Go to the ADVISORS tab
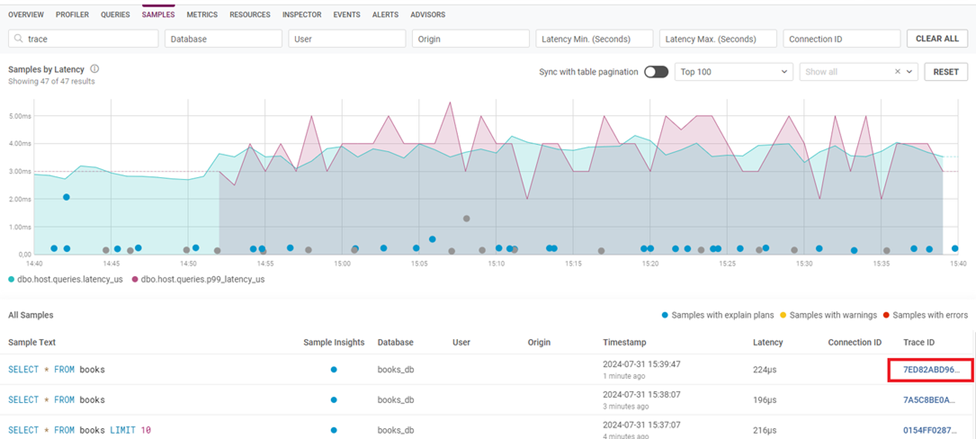Viewport: 976px width, 439px height. point(427,15)
